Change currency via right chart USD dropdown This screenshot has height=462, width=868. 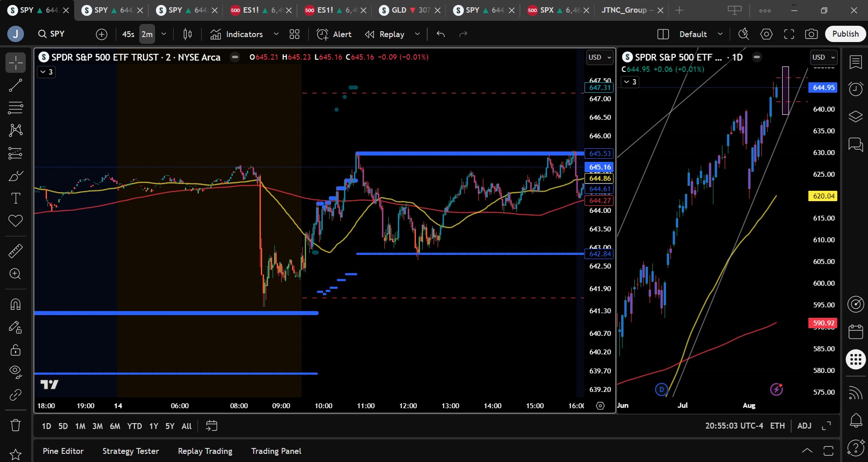coord(824,57)
